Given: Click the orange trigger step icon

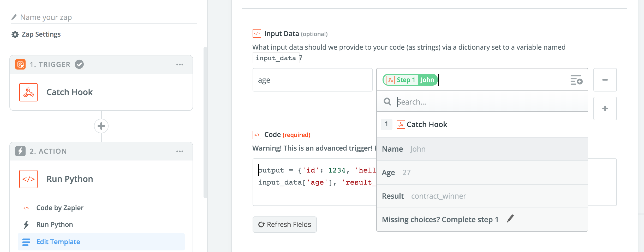Looking at the screenshot, I should [x=20, y=64].
